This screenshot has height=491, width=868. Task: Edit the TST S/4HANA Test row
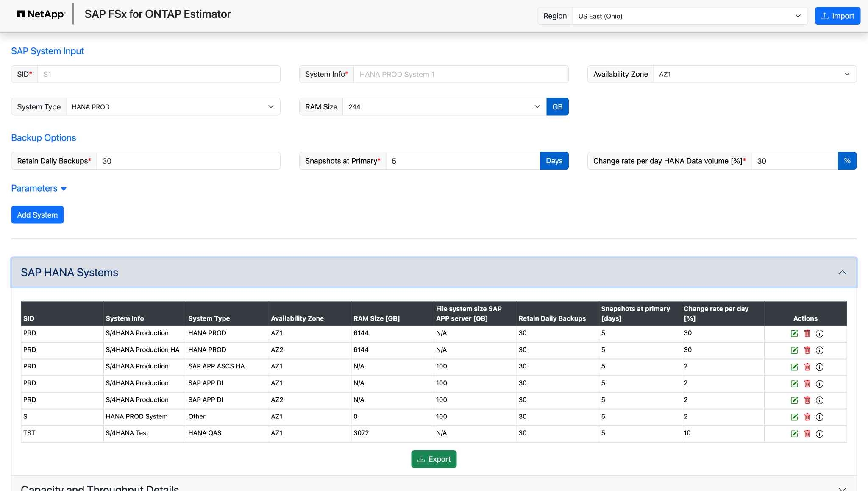point(794,434)
